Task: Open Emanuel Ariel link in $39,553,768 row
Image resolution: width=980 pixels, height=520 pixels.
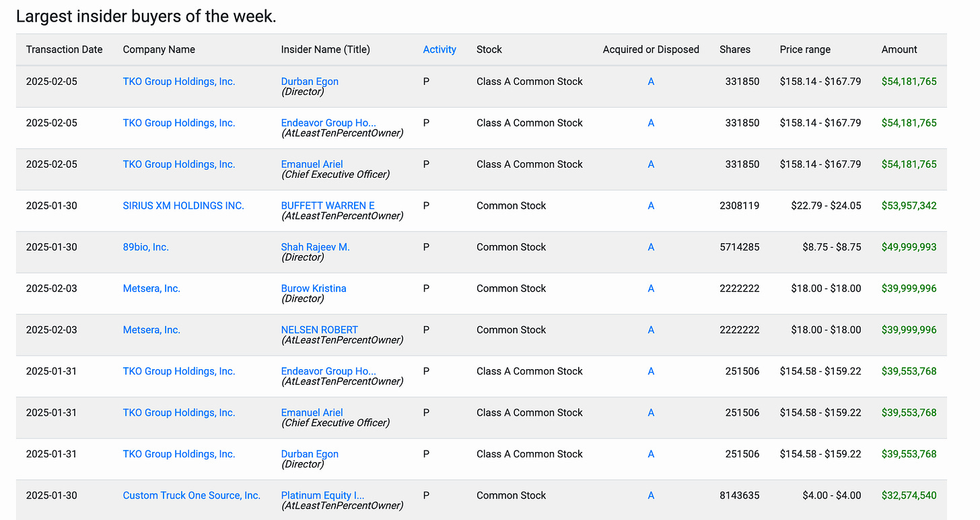Action: [312, 413]
